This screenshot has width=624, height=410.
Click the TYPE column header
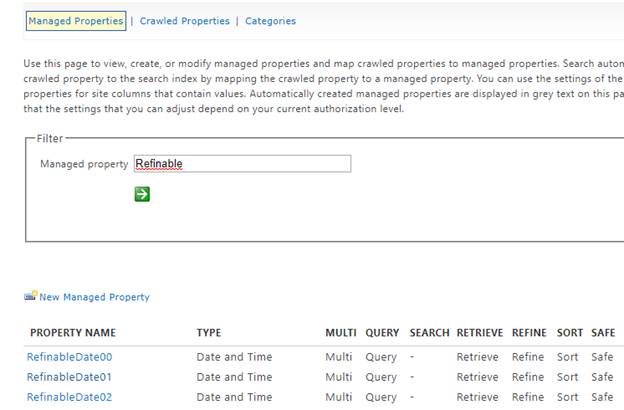[x=209, y=333]
